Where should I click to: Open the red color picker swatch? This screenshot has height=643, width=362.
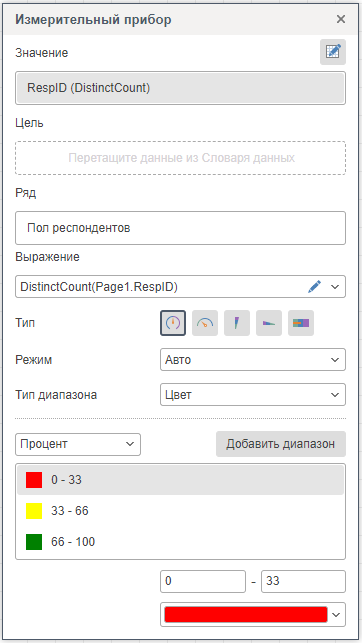(253, 614)
